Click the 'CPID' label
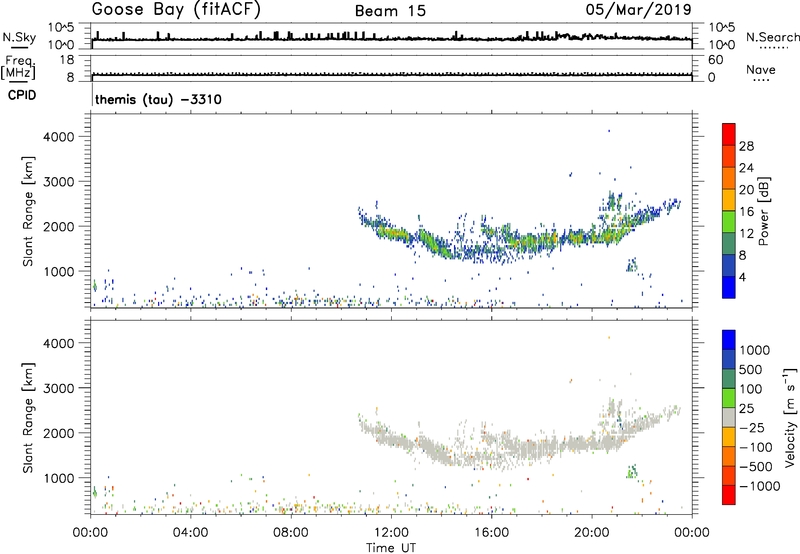 click(x=22, y=95)
